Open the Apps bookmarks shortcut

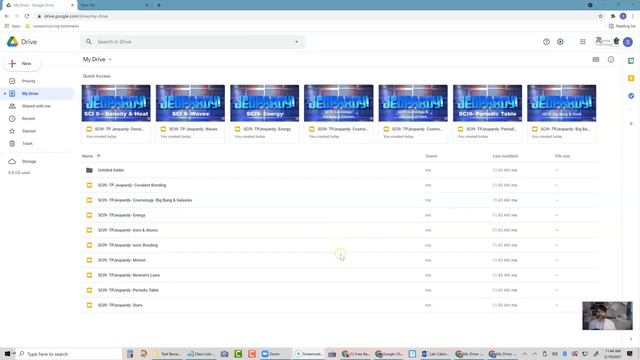[x=12, y=26]
